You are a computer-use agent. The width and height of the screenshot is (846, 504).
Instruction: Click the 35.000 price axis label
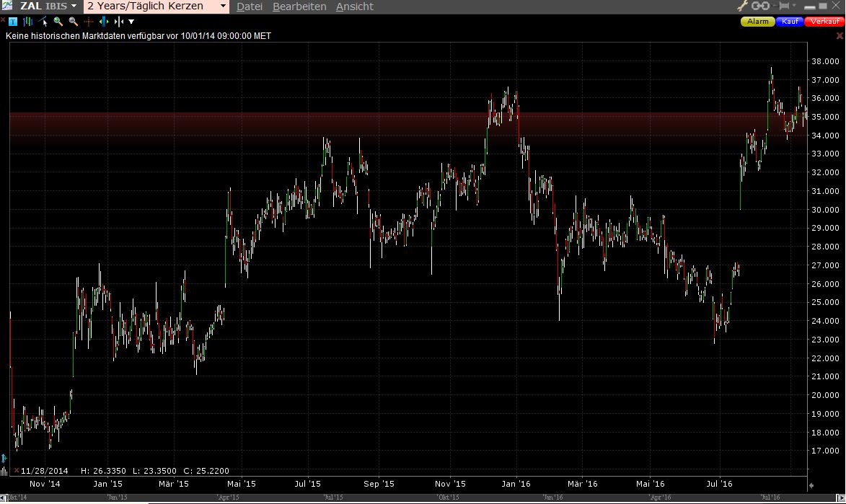pos(826,117)
